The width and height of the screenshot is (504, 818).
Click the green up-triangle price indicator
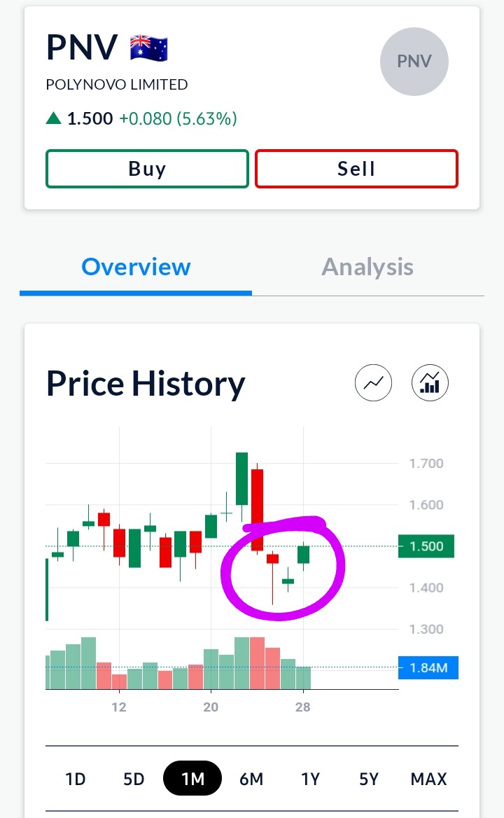54,119
